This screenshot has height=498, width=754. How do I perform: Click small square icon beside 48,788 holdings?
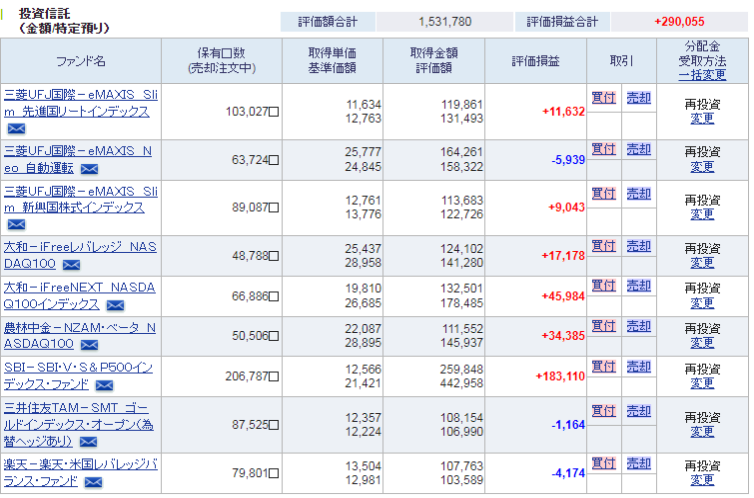pos(274,256)
